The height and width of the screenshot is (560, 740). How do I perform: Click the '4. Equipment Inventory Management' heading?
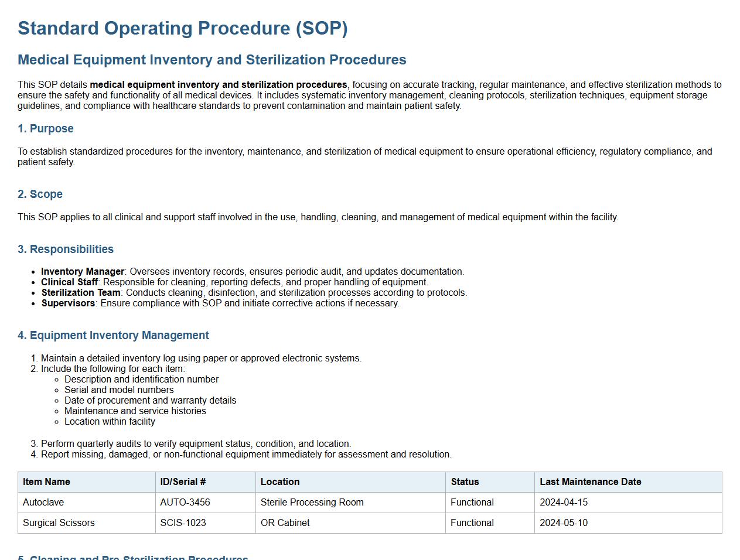(113, 336)
